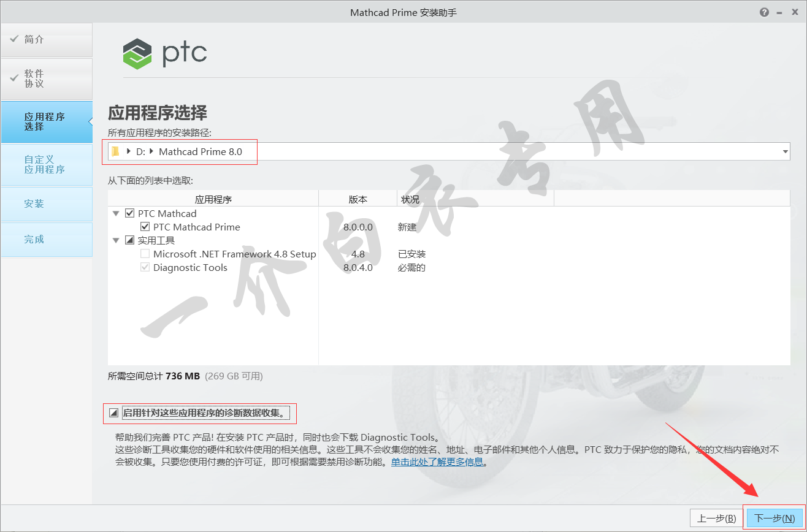Open the help icon in title bar
This screenshot has height=532, width=807.
(764, 12)
